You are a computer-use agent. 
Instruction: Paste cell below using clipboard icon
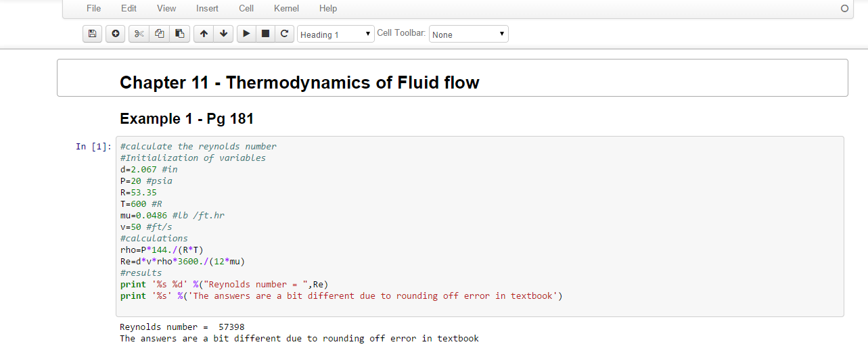coord(179,34)
